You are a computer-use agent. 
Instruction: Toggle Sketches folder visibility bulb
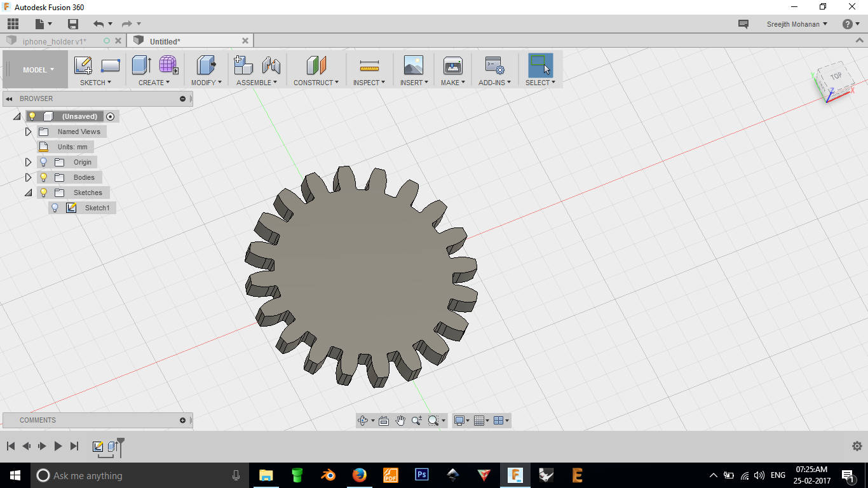click(x=43, y=193)
